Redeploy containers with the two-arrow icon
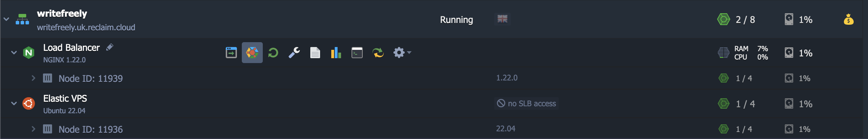This screenshot has height=139, width=868. [378, 53]
